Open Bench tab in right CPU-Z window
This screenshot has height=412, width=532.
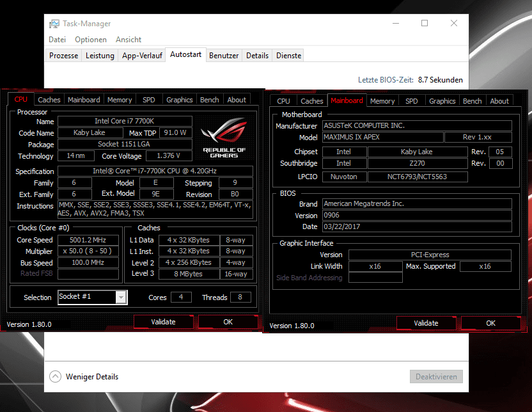pyautogui.click(x=473, y=101)
